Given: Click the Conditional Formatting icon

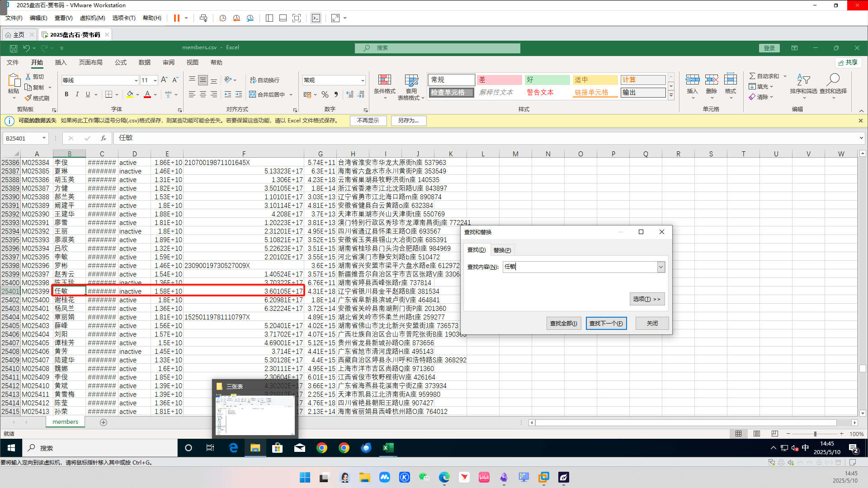Looking at the screenshot, I should pyautogui.click(x=384, y=80).
